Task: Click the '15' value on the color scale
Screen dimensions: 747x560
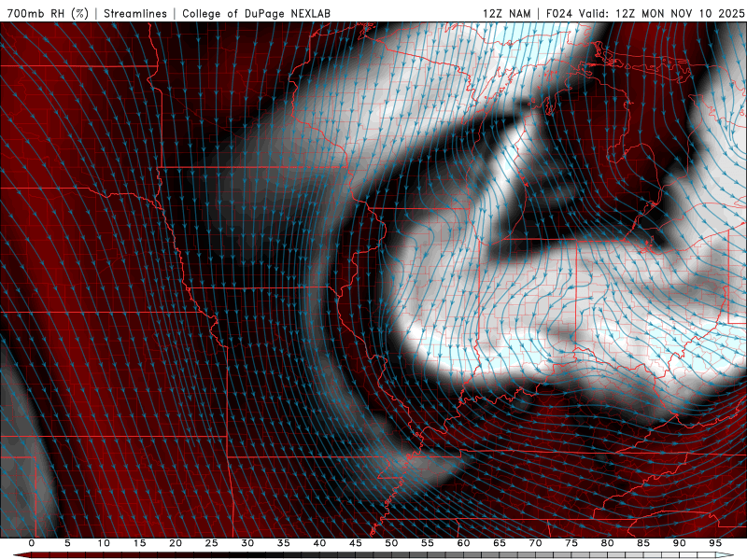Action: click(x=139, y=543)
